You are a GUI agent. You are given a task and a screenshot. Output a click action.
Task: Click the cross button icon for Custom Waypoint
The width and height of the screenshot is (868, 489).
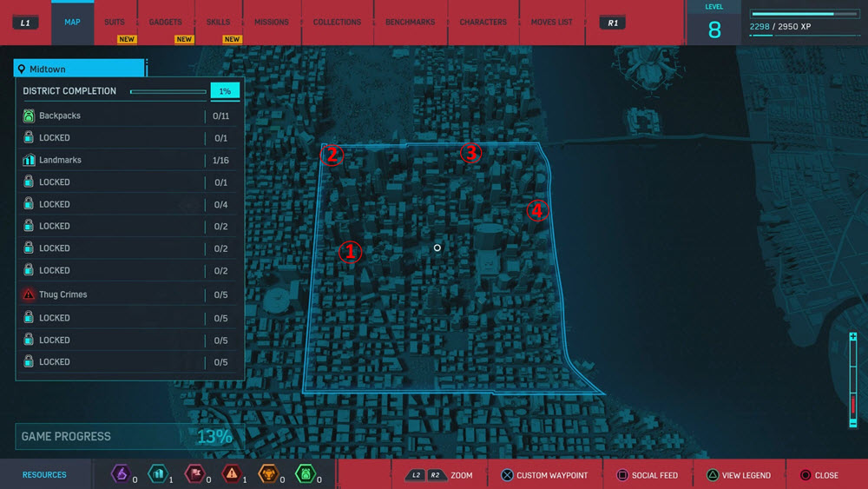tap(507, 475)
